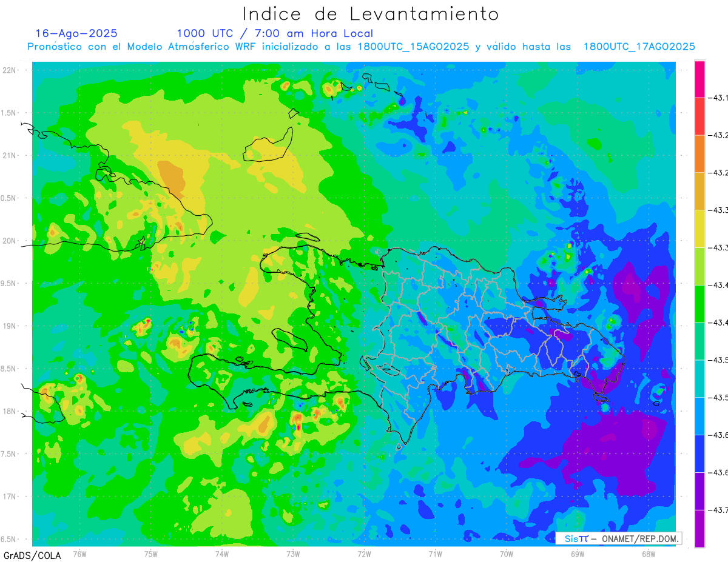
Task: Click the '72W' longitude label
Action: (x=364, y=554)
